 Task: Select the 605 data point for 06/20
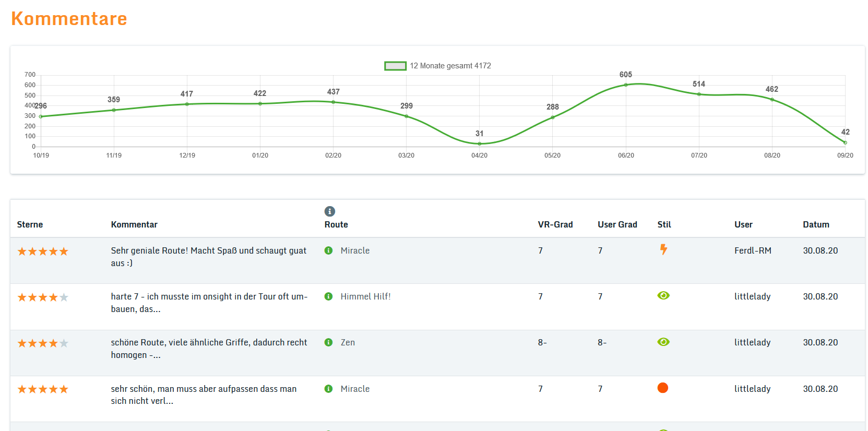pyautogui.click(x=626, y=85)
